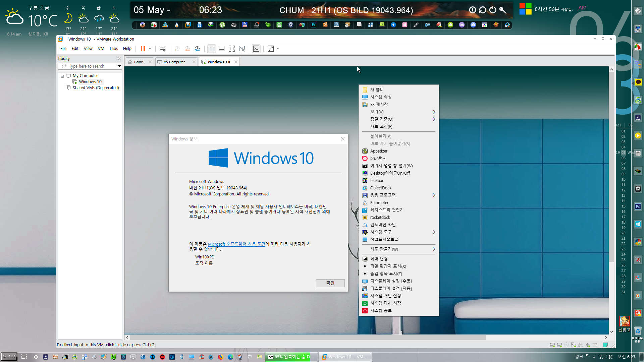The image size is (644, 362).
Task: Open 디스플레이 설정 [수동]
Action: point(398,281)
